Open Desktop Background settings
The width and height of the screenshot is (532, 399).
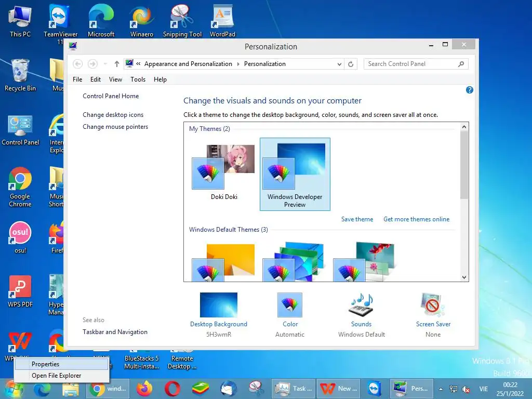[x=219, y=314]
